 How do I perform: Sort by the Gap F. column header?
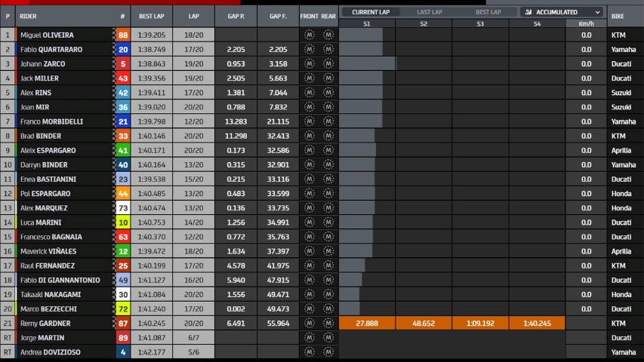[x=278, y=16]
